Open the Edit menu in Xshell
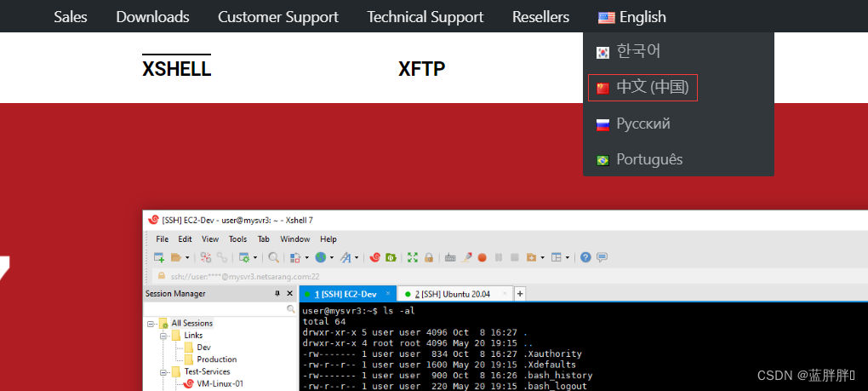 (185, 239)
